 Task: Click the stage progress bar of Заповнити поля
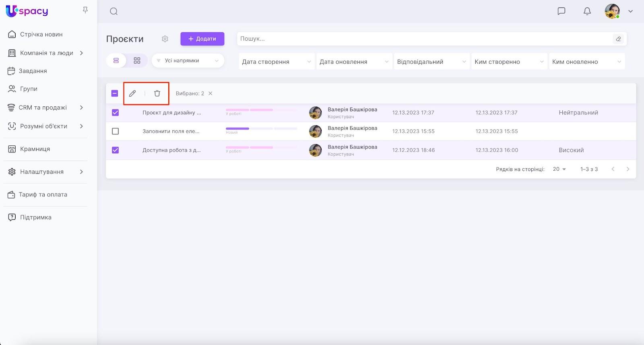pyautogui.click(x=261, y=129)
